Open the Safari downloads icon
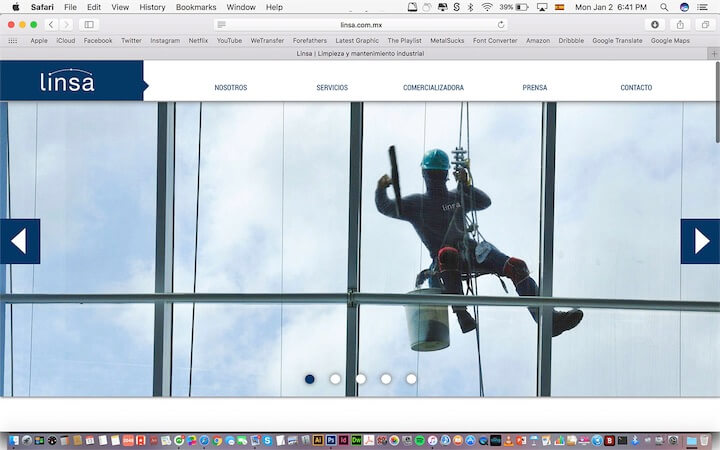 (x=655, y=24)
